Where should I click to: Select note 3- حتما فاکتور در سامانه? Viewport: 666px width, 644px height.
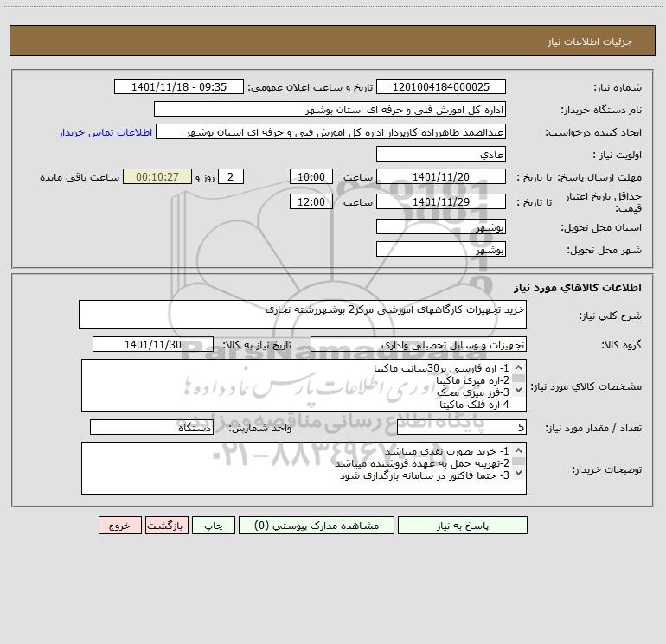[425, 475]
